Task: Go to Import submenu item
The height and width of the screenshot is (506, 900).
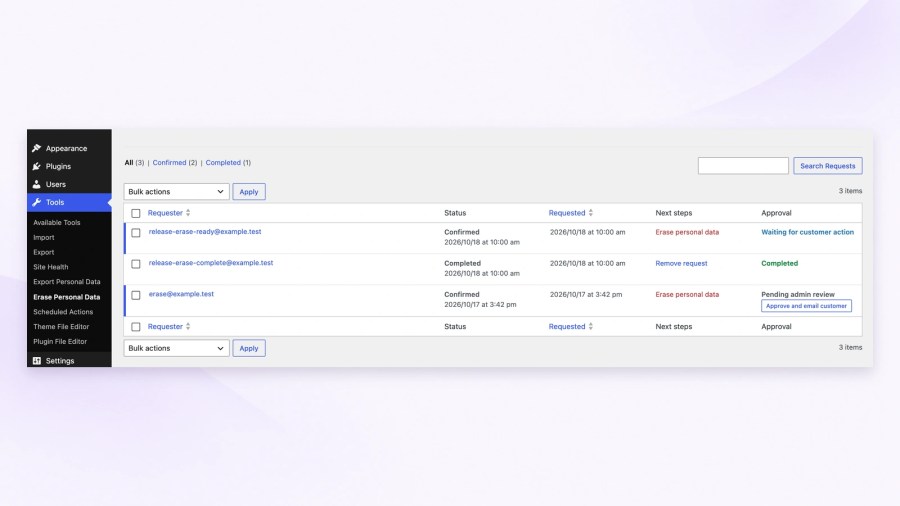Action: (44, 238)
